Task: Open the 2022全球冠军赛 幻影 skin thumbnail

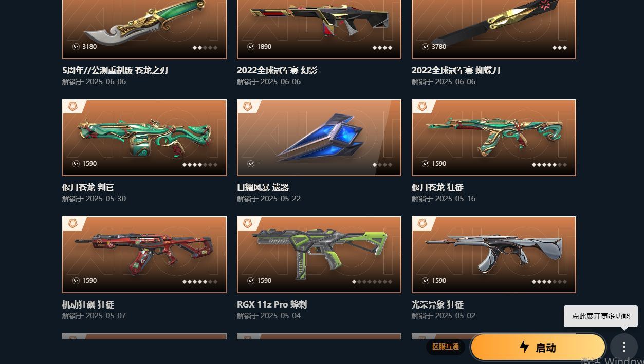Action: click(x=319, y=29)
